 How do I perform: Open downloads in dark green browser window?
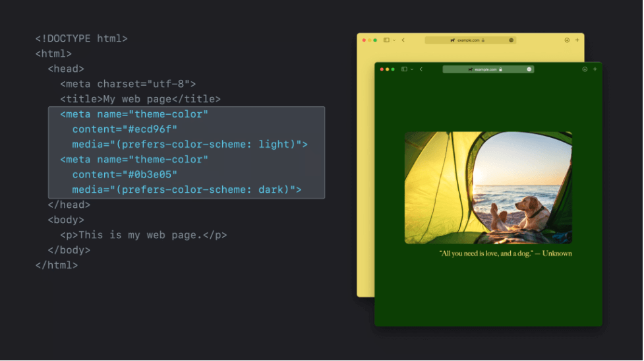[585, 69]
